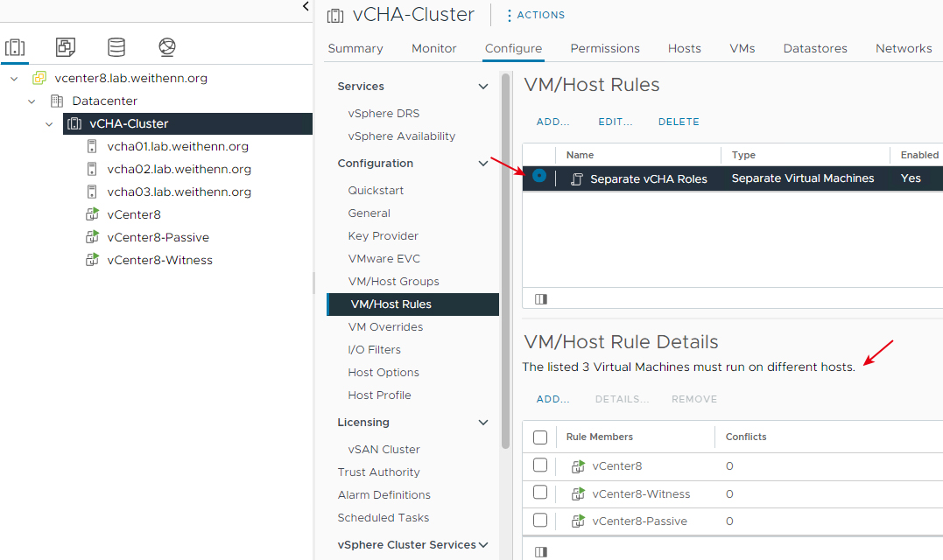Viewport: 943px width, 560px height.
Task: Switch to the Networks tab
Action: (x=904, y=49)
